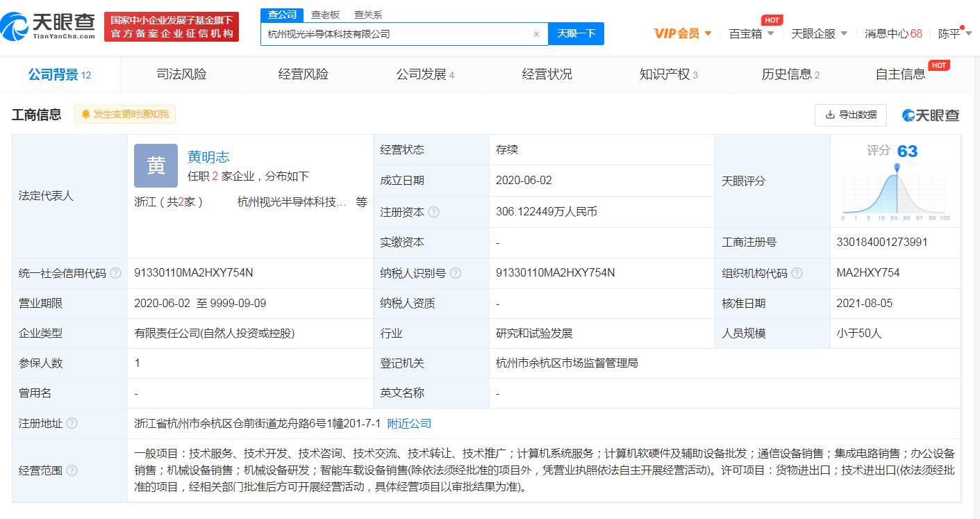This screenshot has width=980, height=519.
Task: Click business registration number 330184001273991
Action: point(882,242)
